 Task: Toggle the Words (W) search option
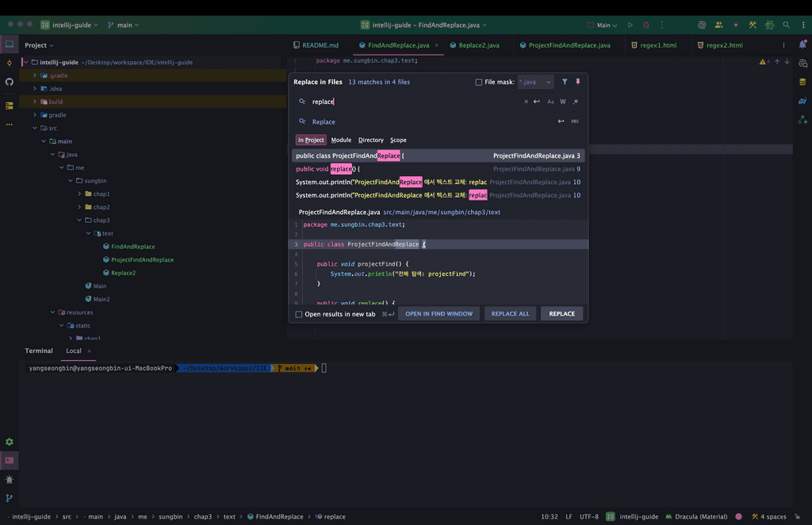click(563, 102)
